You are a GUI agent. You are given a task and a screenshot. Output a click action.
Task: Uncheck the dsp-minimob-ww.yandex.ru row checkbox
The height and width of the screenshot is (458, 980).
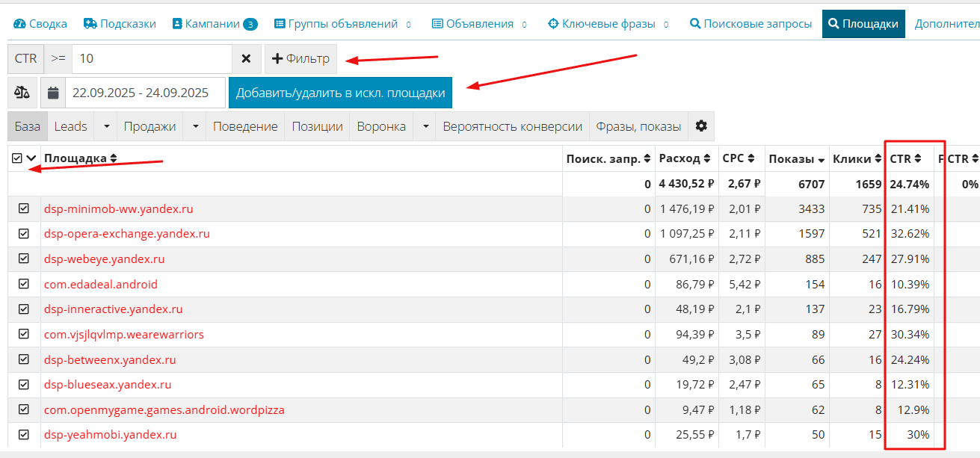coord(24,209)
